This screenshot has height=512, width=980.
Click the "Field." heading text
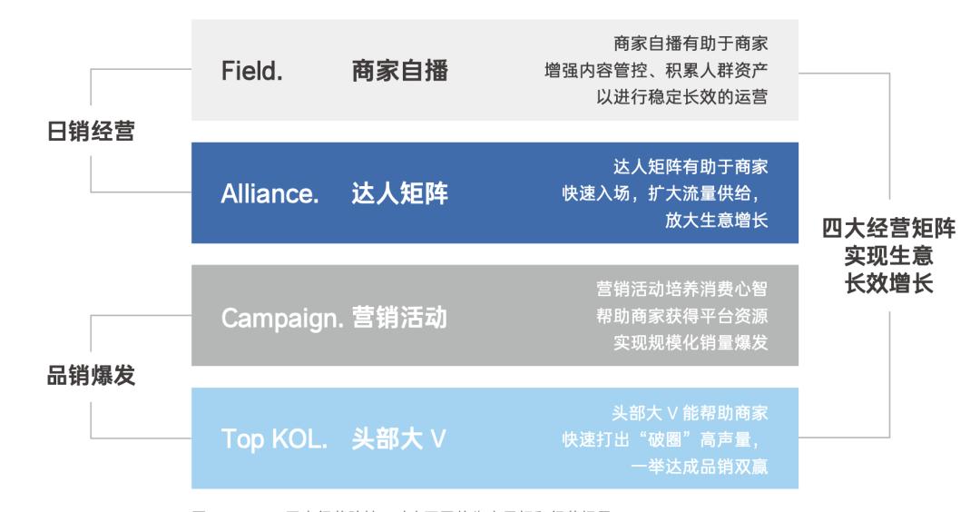(252, 71)
